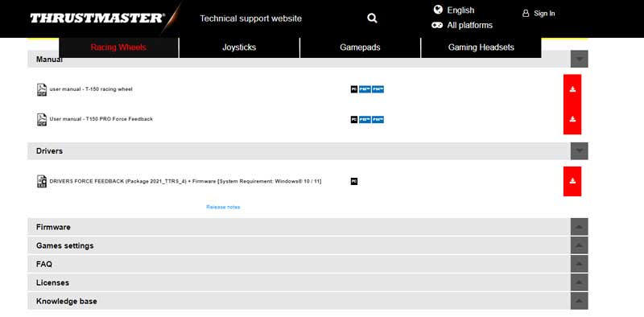Expand the Games settings section arrow
This screenshot has width=644, height=317.
579,245
